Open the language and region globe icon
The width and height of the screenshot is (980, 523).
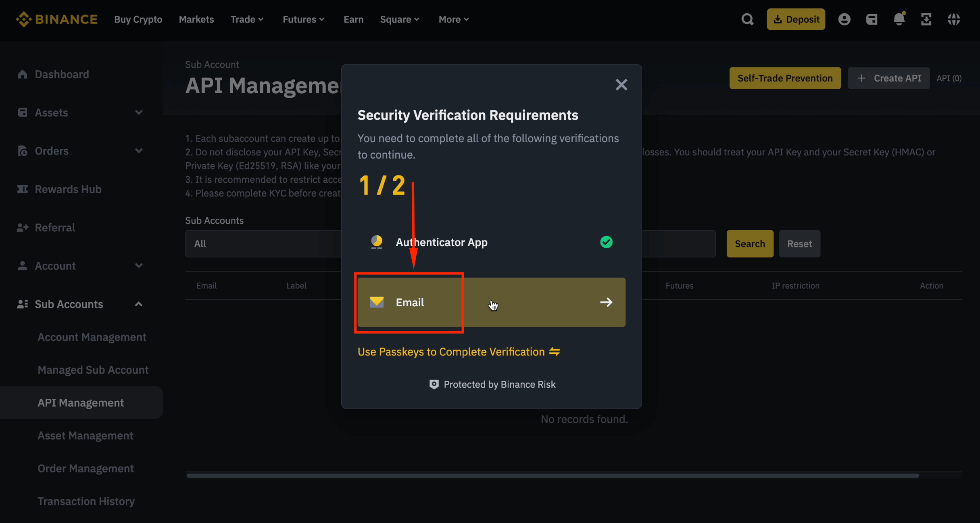click(954, 19)
